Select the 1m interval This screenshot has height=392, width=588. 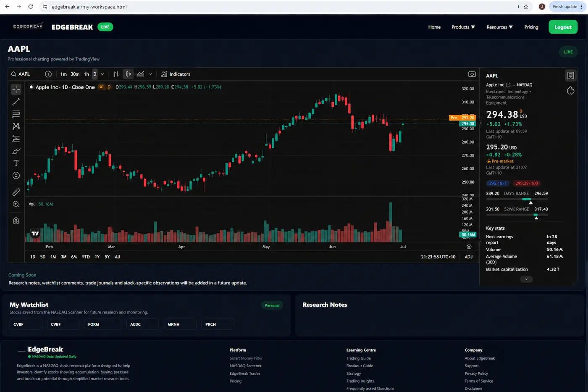[x=63, y=74]
